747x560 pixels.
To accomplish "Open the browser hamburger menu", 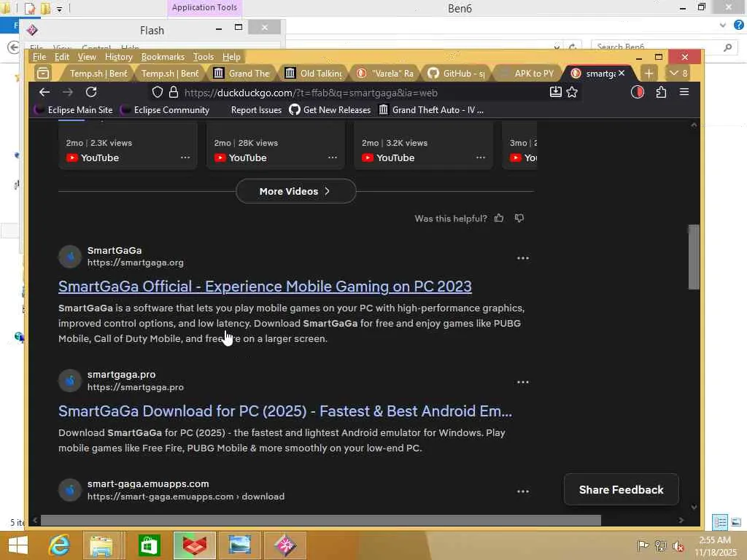I will coord(684,92).
